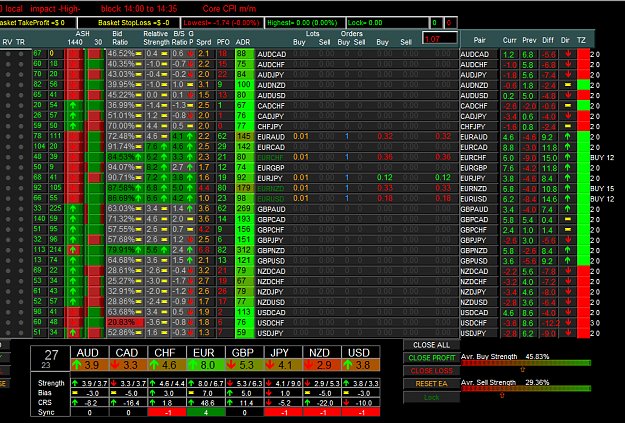Click the CRS down arrow next to -10.0

tap(346, 403)
